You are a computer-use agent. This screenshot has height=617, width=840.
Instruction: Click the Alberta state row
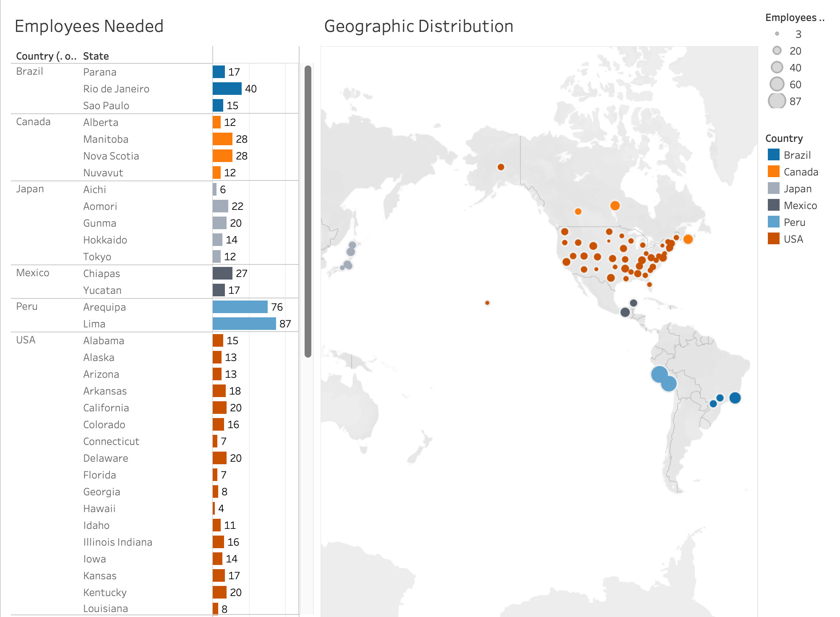click(x=101, y=122)
